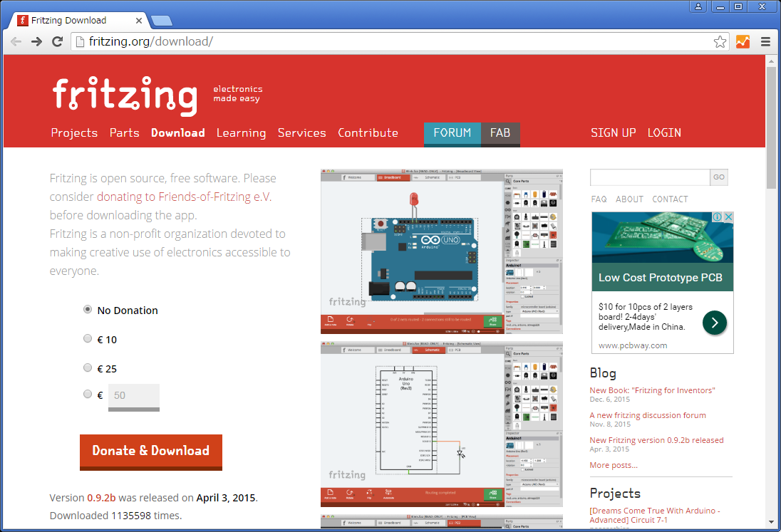The image size is (781, 532).
Task: Close the Fritzing Download tab
Action: point(139,21)
